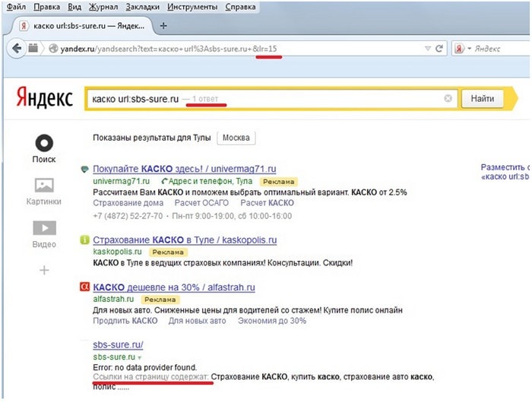Click green sbs-sure.ru domain link
Screen dimensions: 532x403
tap(114, 357)
